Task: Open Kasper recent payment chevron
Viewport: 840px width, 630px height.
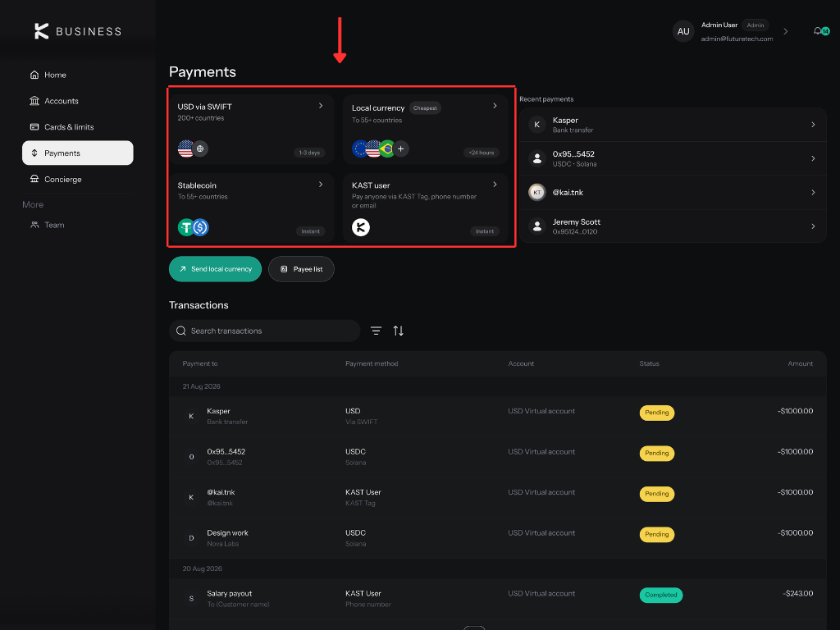Action: pos(813,125)
